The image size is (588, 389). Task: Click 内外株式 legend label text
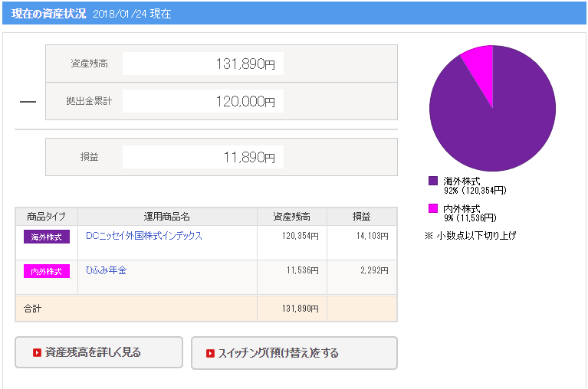click(x=462, y=208)
